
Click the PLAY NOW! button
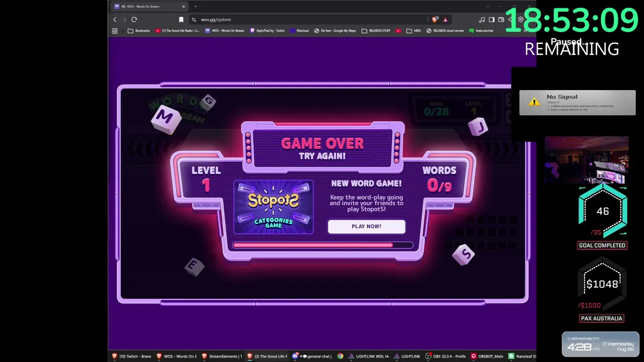pyautogui.click(x=366, y=226)
